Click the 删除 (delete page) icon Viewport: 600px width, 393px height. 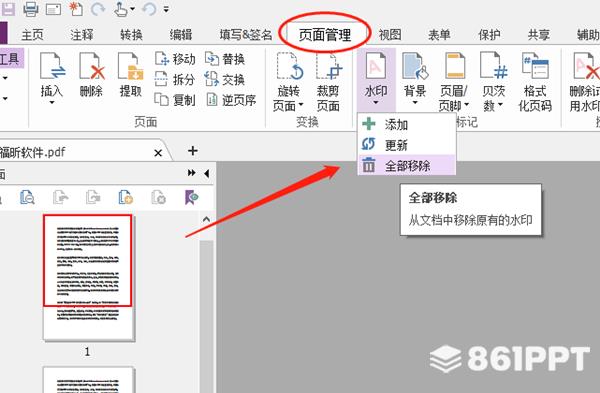[92, 66]
